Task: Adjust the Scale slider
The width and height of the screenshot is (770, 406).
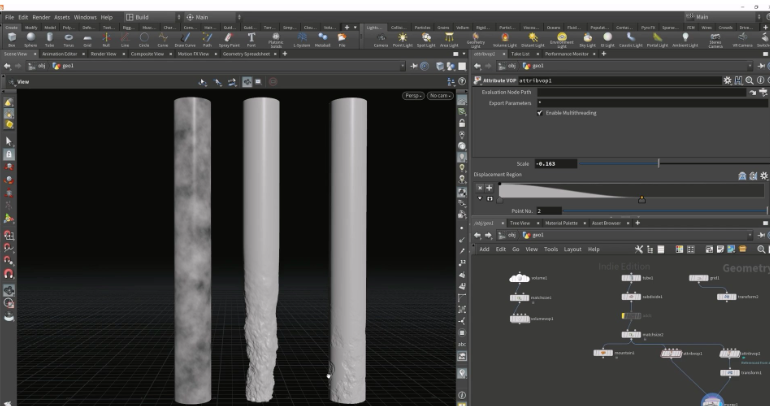Action: click(657, 163)
